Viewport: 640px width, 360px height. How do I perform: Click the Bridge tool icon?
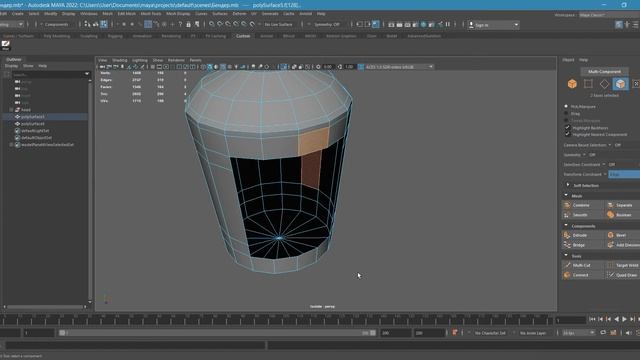click(x=567, y=245)
